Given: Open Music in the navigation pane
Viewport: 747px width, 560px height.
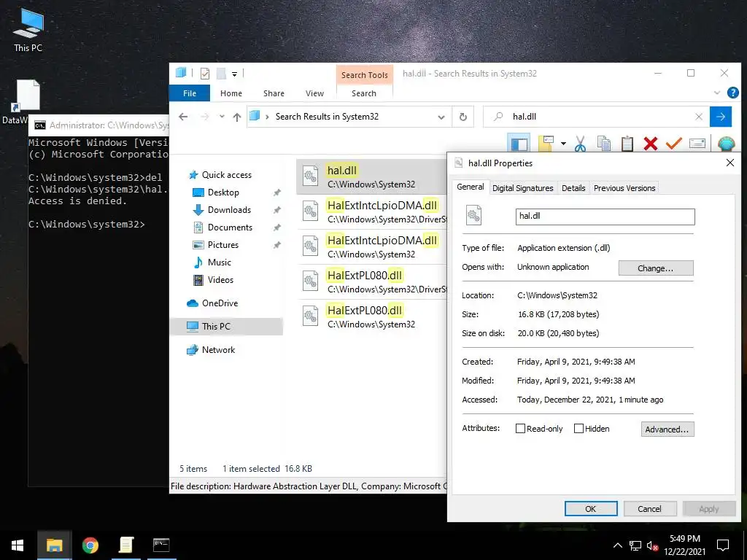Looking at the screenshot, I should point(219,262).
